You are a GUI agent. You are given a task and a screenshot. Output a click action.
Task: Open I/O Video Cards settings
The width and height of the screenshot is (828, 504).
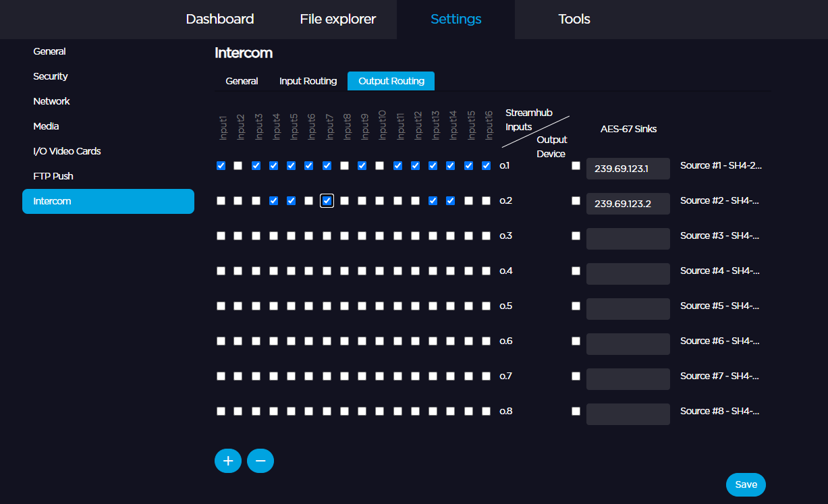coord(67,150)
